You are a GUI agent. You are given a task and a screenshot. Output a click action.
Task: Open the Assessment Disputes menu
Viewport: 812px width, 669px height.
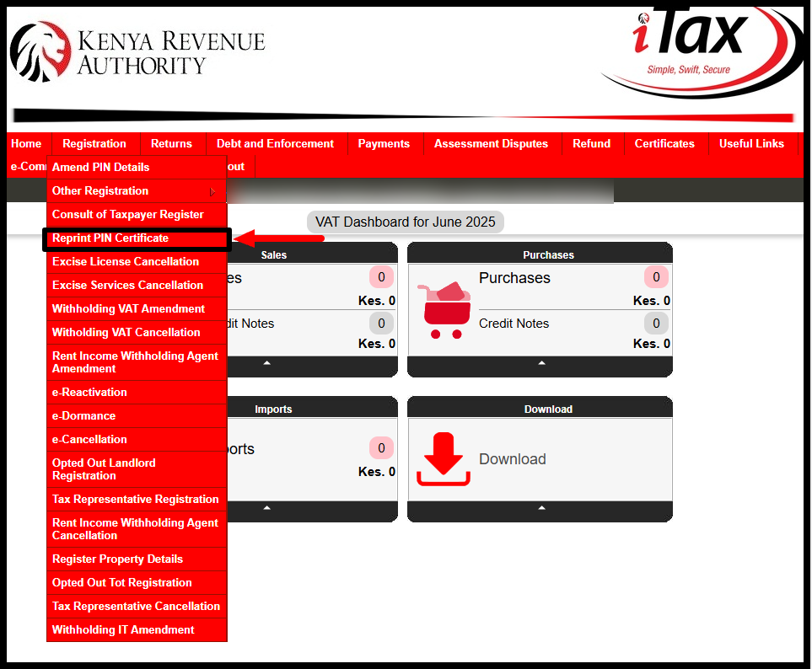coord(491,143)
